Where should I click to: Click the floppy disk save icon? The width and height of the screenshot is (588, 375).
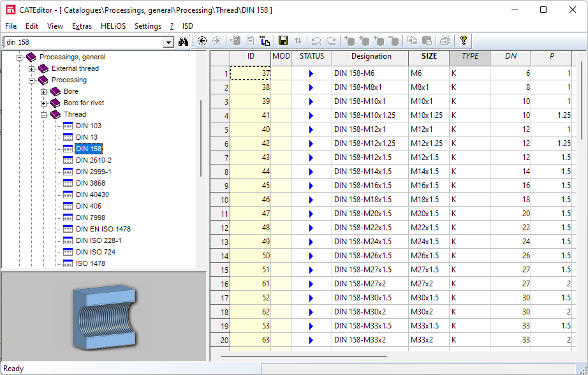(x=283, y=41)
